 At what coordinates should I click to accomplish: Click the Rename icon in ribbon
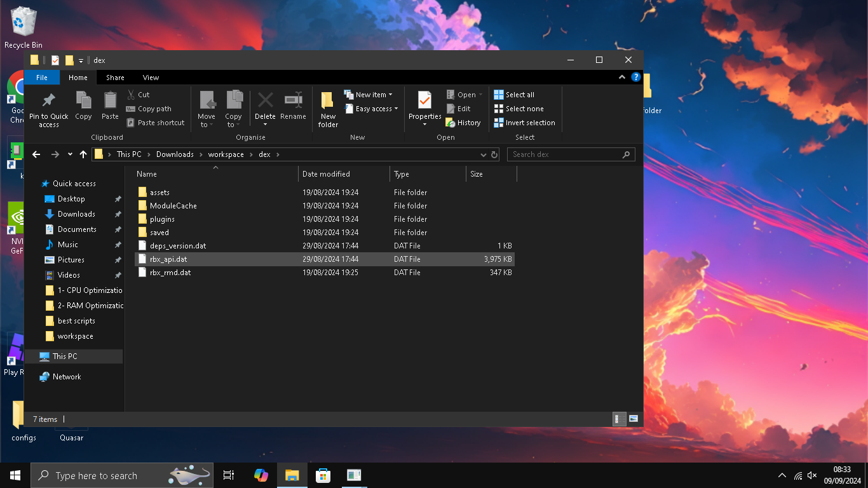pos(293,102)
